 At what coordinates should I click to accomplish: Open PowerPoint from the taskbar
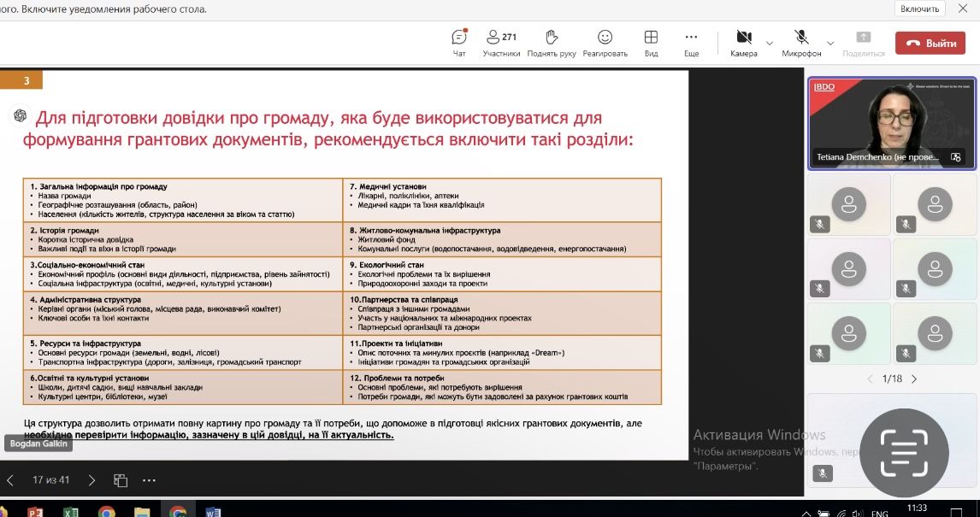point(35,512)
